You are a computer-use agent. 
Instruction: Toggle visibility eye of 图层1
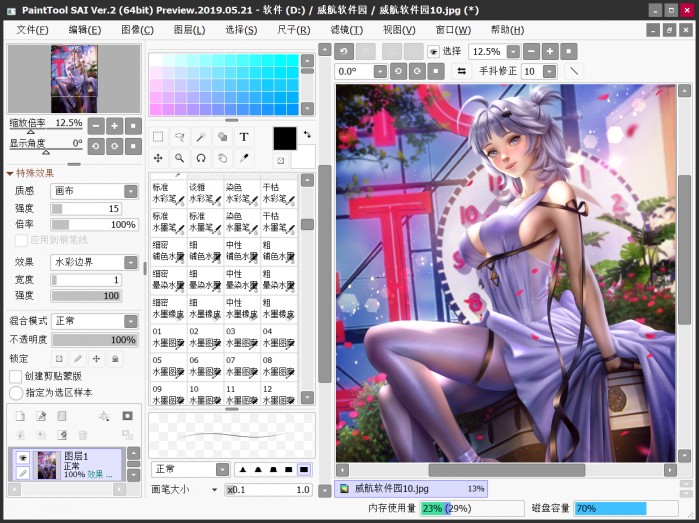(23, 457)
